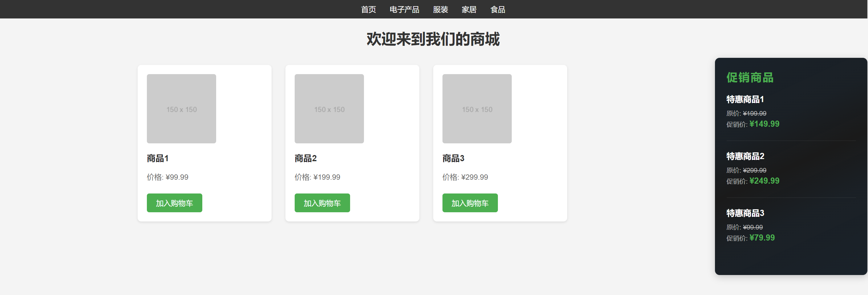Click the 商品2 product title
Screen dimensions: 868x295
pyautogui.click(x=306, y=158)
